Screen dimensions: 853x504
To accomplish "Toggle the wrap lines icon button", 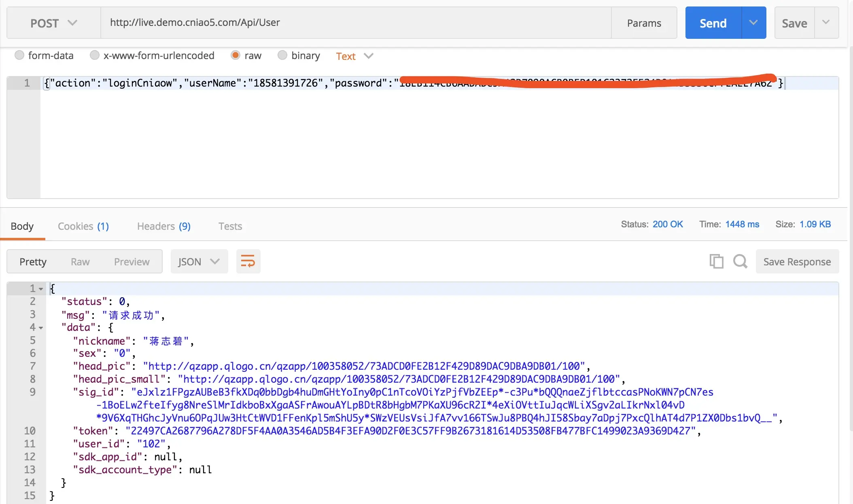I will coord(248,261).
